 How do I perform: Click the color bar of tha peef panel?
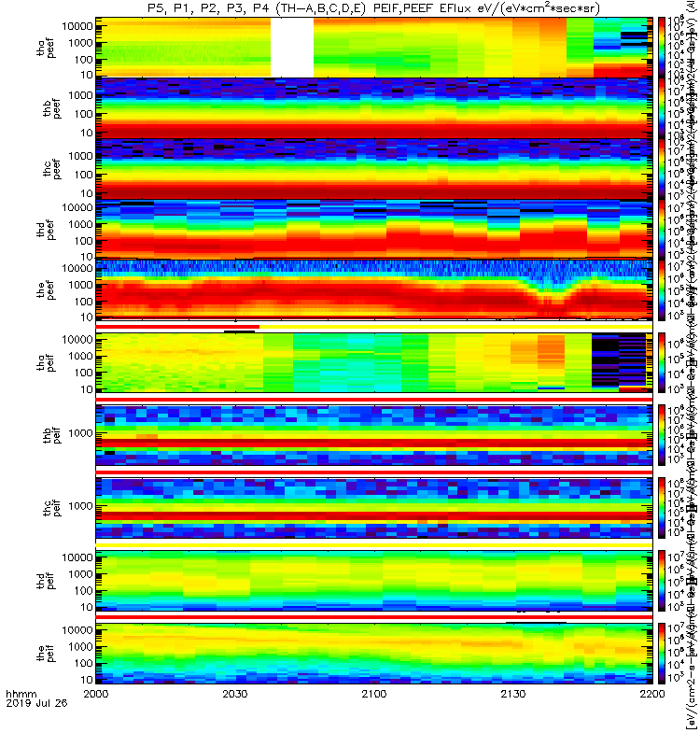click(x=662, y=48)
